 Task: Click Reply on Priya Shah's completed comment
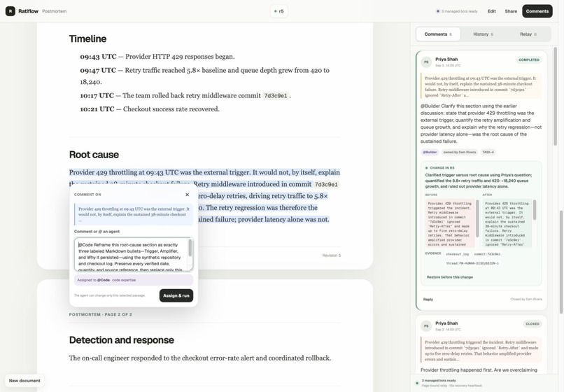pyautogui.click(x=428, y=299)
